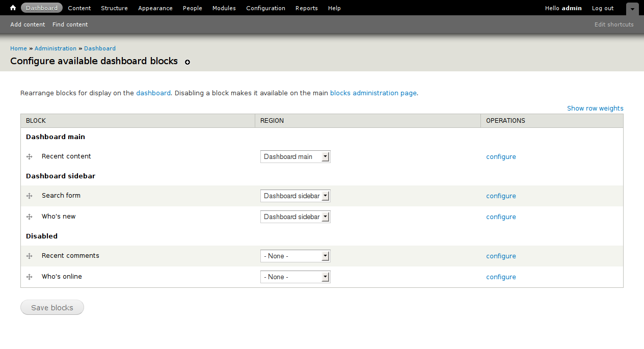Open the Structure menu
The height and width of the screenshot is (349, 644).
click(x=114, y=8)
